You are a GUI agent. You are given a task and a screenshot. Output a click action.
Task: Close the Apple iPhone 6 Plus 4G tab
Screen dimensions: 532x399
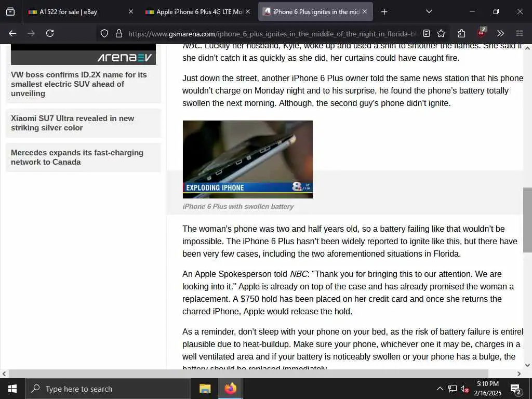248,11
